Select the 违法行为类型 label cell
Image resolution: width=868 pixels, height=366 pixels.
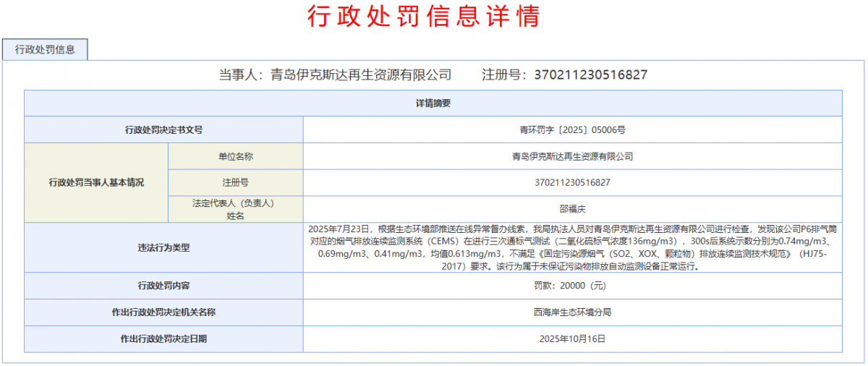point(163,247)
